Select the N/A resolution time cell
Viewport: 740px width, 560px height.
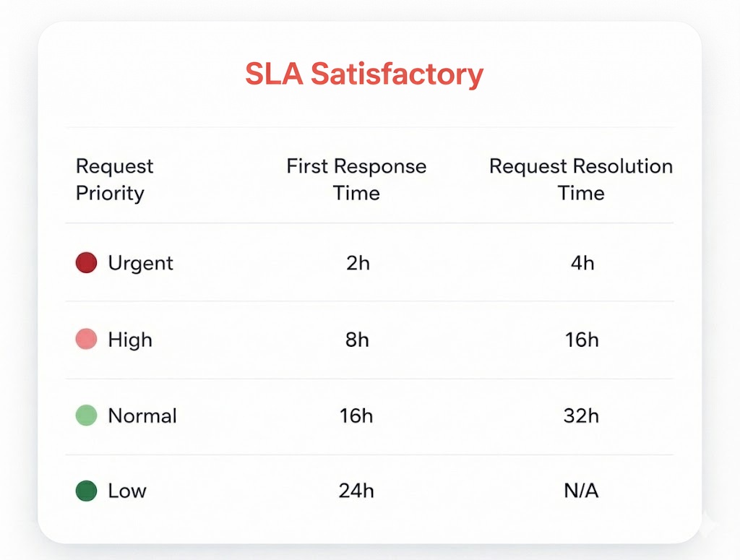click(581, 491)
